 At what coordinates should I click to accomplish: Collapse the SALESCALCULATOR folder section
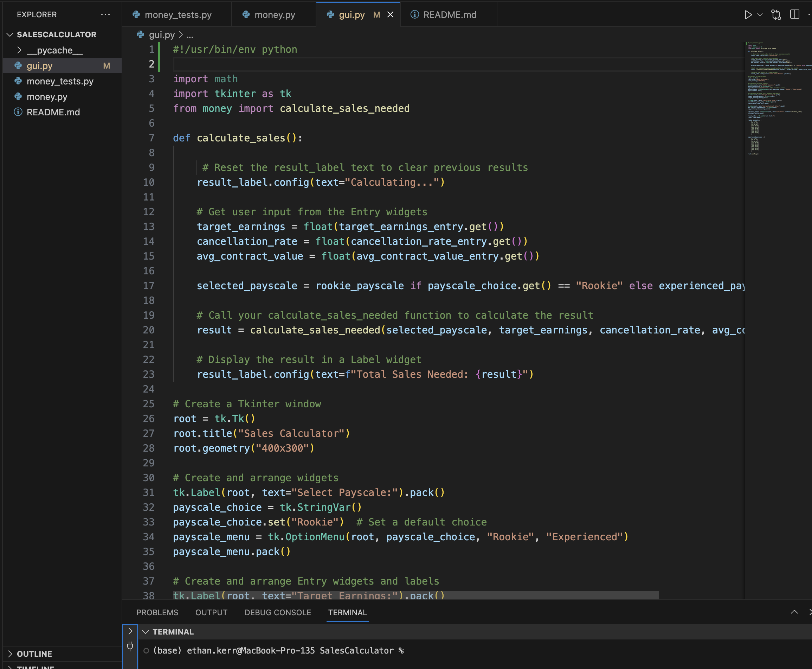pyautogui.click(x=56, y=35)
